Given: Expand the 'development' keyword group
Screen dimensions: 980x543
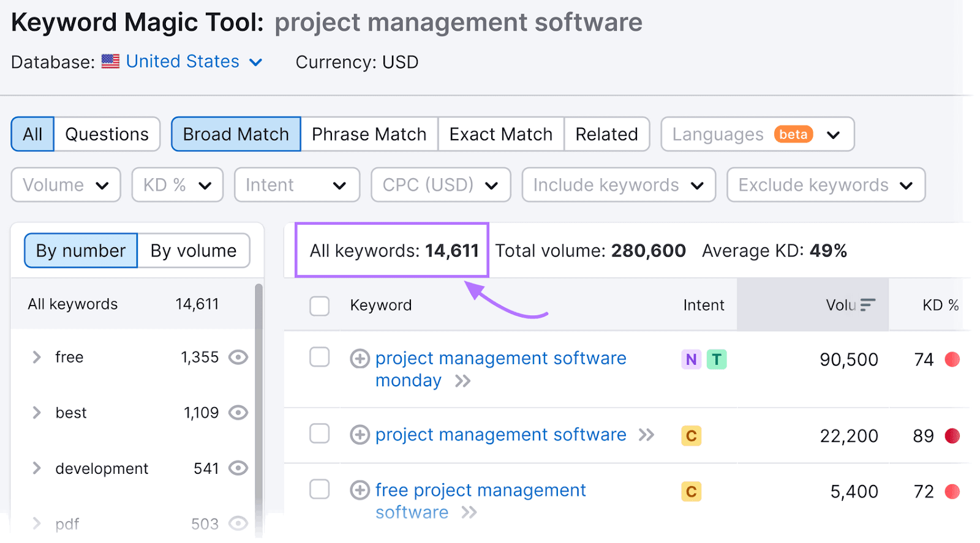Looking at the screenshot, I should tap(37, 469).
